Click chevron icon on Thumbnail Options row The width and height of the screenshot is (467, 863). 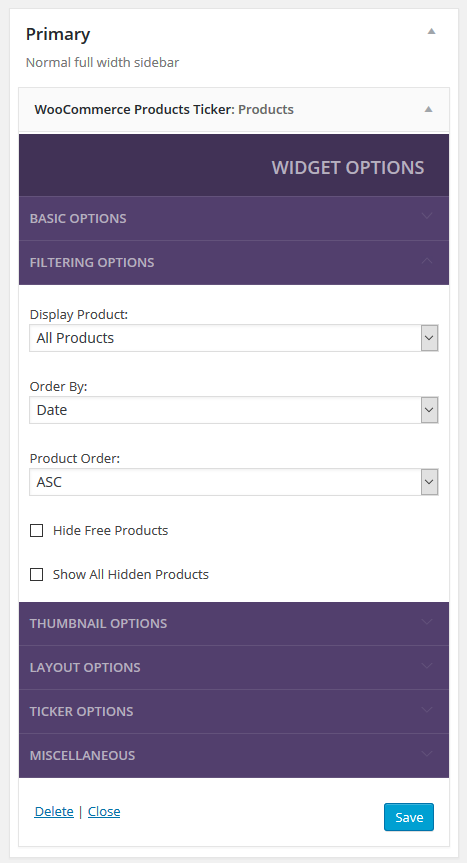pyautogui.click(x=427, y=621)
